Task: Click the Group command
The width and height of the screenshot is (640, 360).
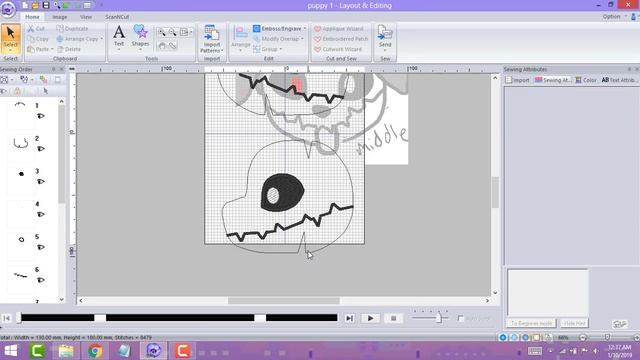Action: [x=265, y=49]
